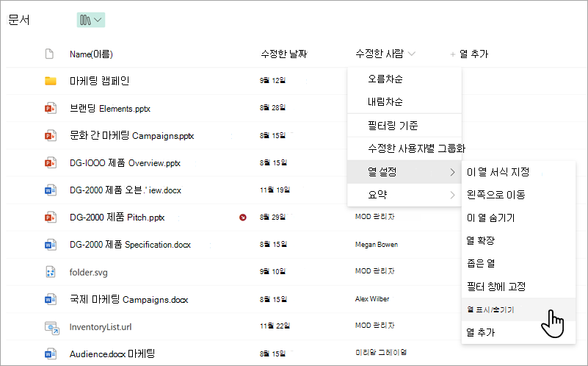Open Audience.docx 마케팅 file

(112, 354)
